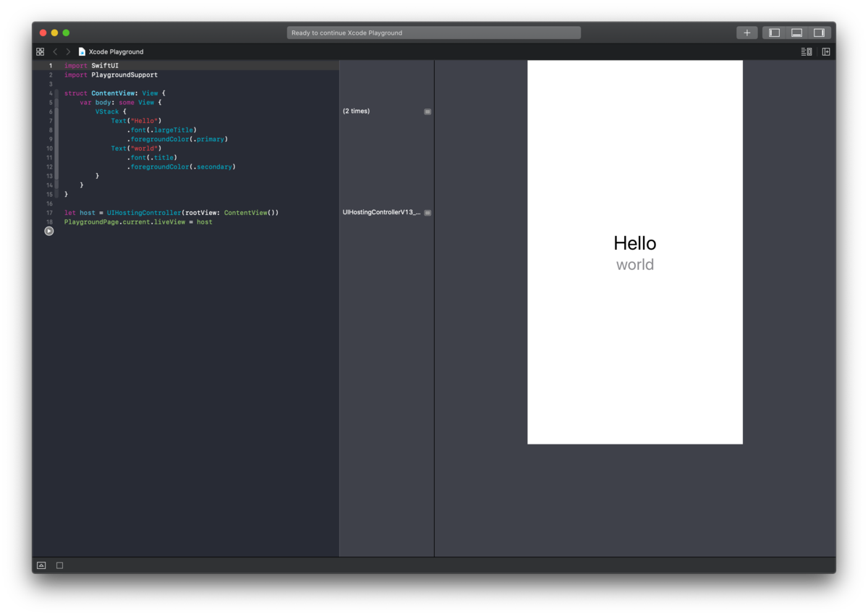868x616 pixels.
Task: Toggle the Debug Area panel from toolbar
Action: 796,33
